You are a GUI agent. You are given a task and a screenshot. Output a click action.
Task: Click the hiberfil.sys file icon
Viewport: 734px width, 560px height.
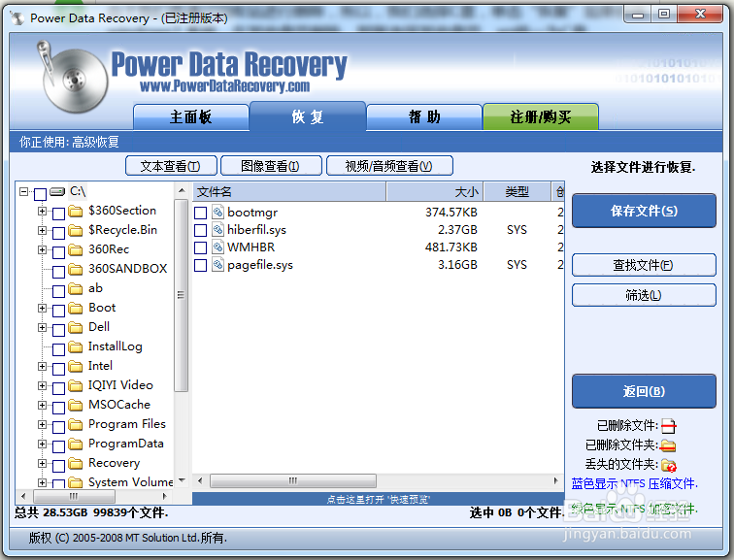(217, 229)
